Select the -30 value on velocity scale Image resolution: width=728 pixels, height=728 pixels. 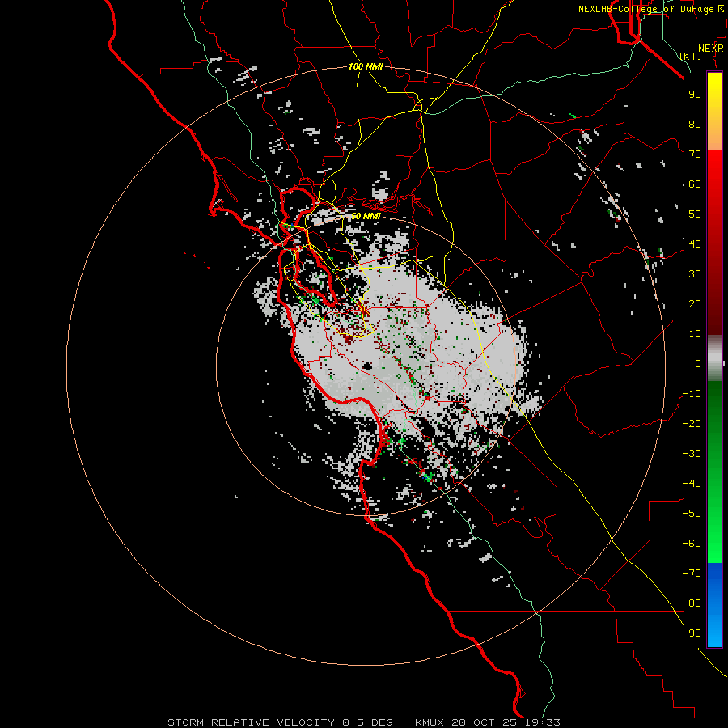692,454
